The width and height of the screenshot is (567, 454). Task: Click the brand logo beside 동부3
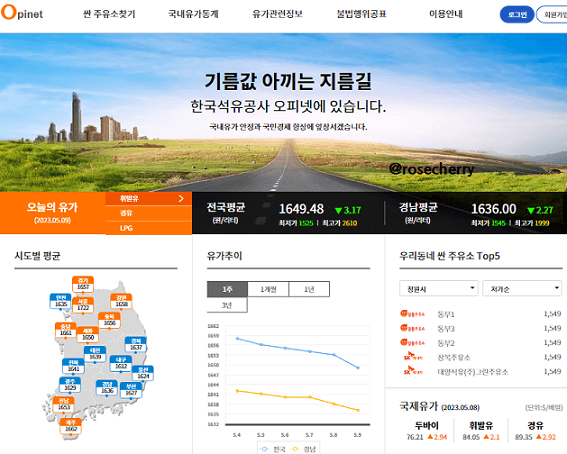point(413,328)
